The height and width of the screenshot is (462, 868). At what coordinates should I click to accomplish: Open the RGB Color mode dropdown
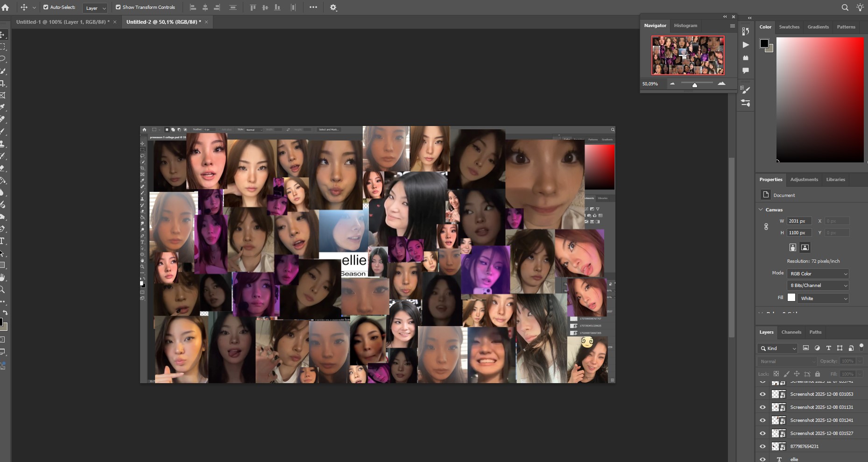pos(818,273)
